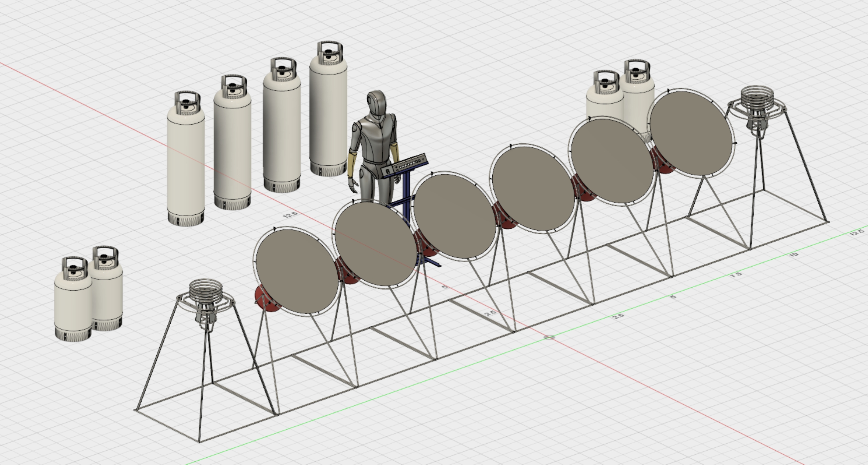Screen dimensions: 868x465
Task: Select the leftmost round disc next to left burner
Action: pos(297,272)
